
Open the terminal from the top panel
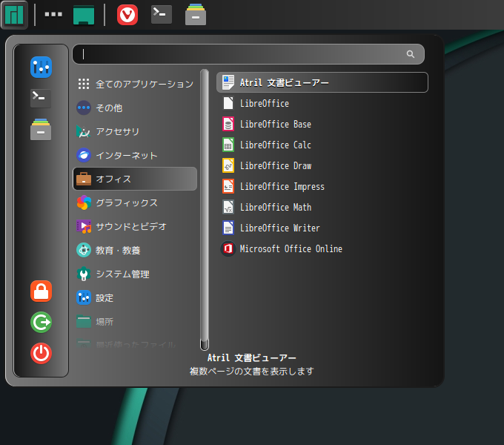(x=162, y=14)
